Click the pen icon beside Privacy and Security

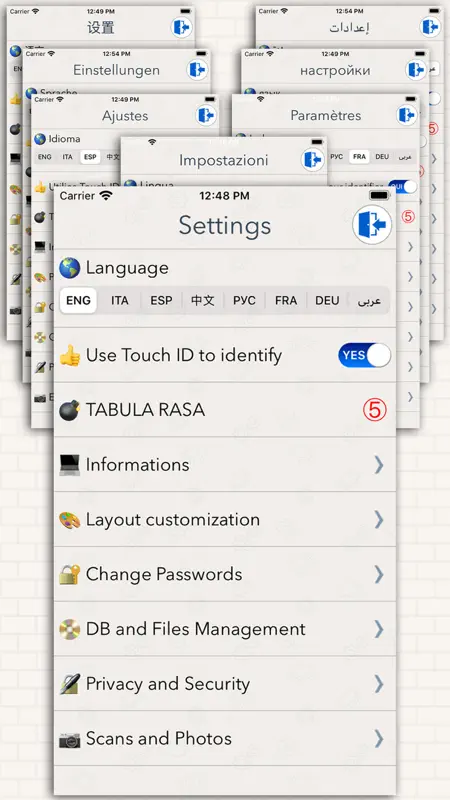[69, 684]
